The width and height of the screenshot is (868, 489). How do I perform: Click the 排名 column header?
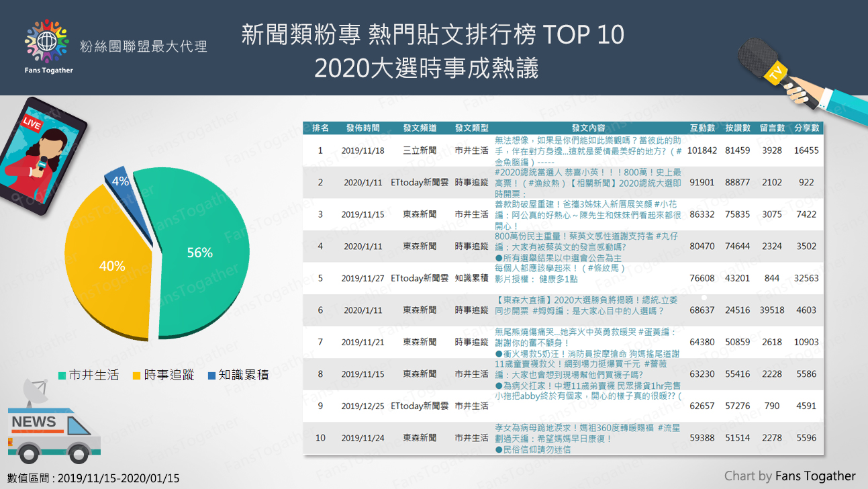[x=320, y=128]
